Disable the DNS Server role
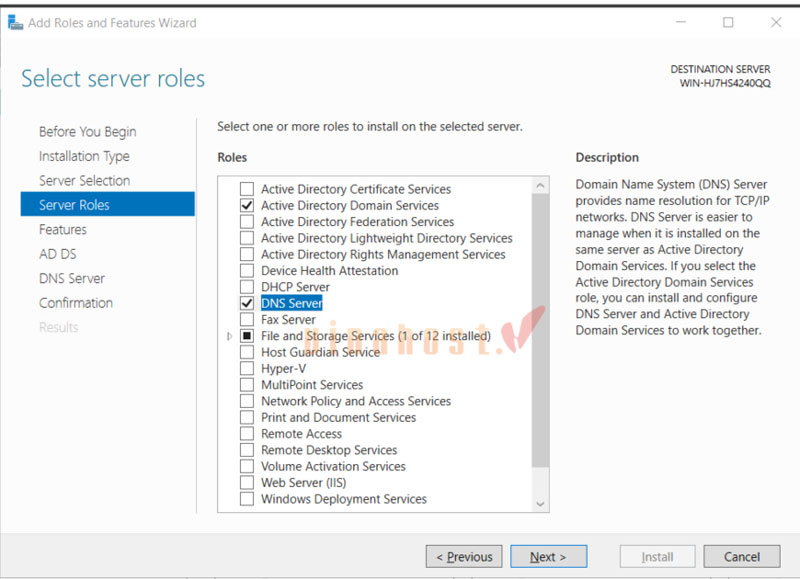Image resolution: width=800 pixels, height=579 pixels. tap(246, 303)
